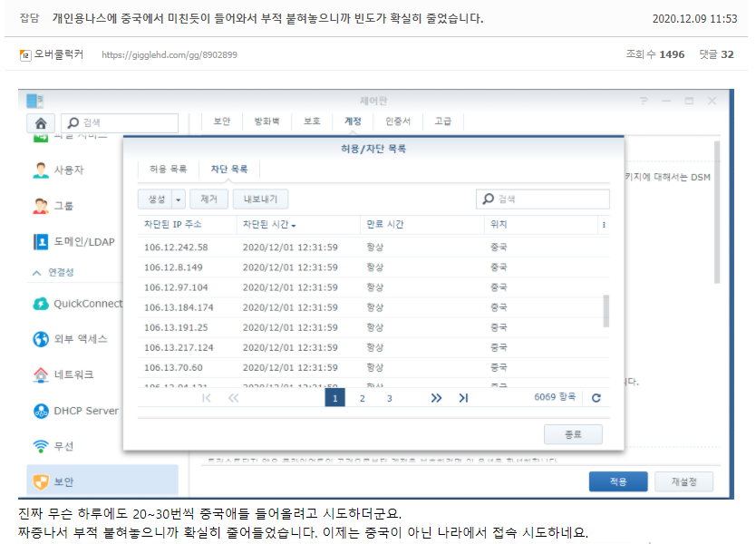Click the 오버클럭커 author badge icon
The width and height of the screenshot is (756, 544).
coord(25,55)
